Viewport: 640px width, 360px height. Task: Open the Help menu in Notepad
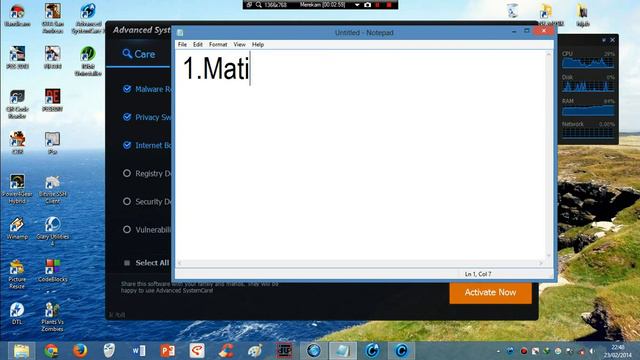258,44
